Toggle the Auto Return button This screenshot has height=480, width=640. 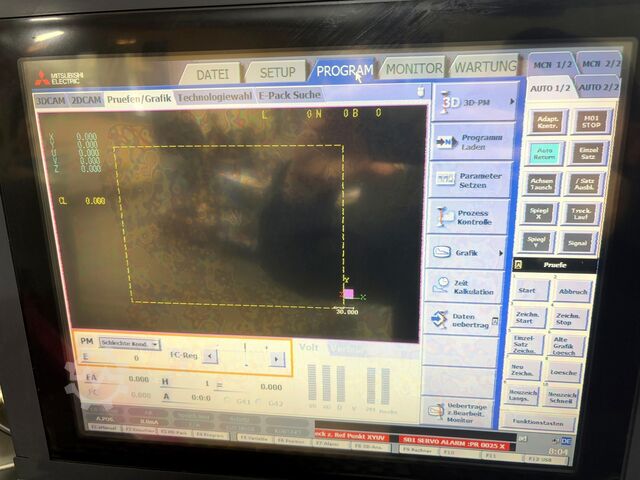[x=545, y=154]
